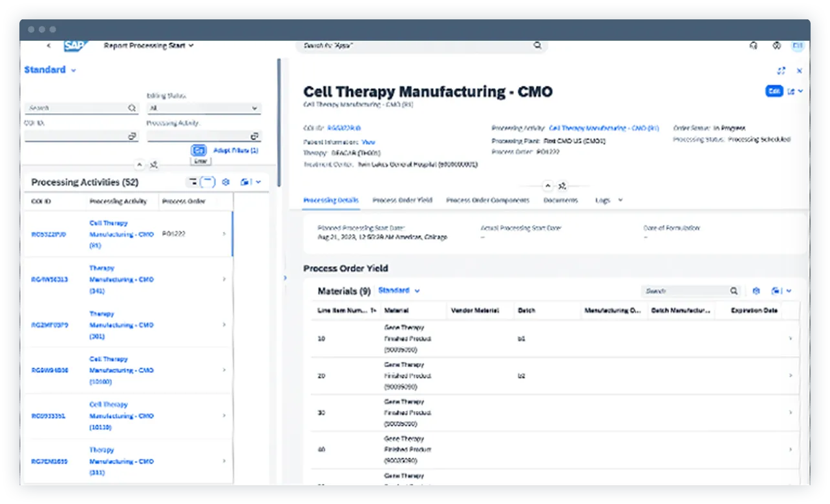Open sort options for Processing Activities table
The height and width of the screenshot is (504, 830).
click(193, 182)
